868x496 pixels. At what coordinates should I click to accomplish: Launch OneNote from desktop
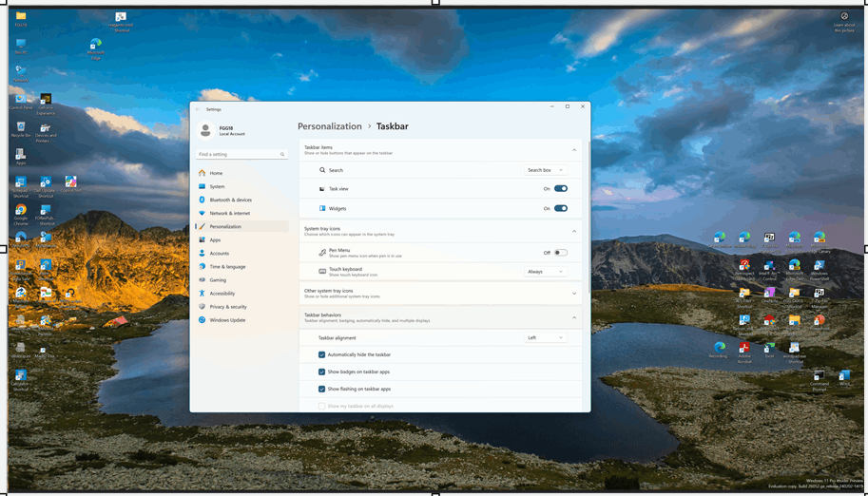(769, 295)
